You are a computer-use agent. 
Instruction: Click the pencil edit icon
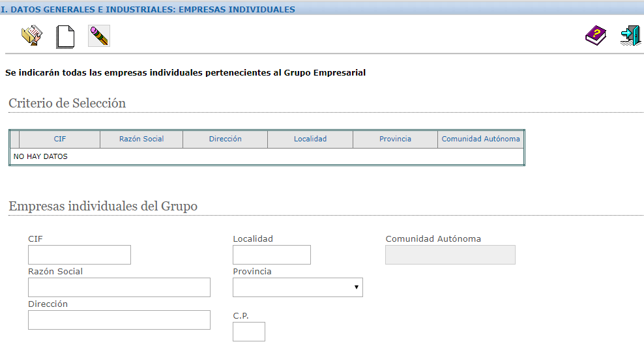point(98,36)
